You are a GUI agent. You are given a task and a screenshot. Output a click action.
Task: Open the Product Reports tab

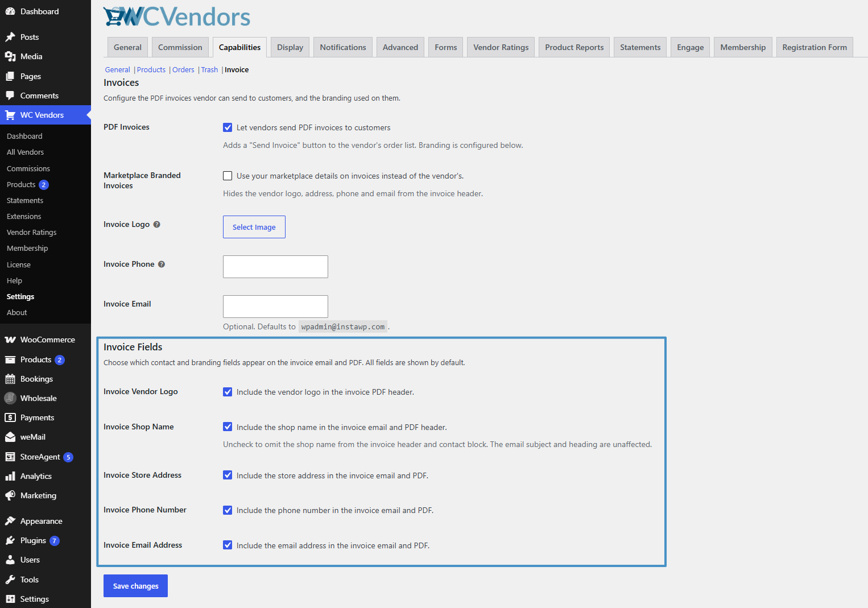click(x=574, y=47)
